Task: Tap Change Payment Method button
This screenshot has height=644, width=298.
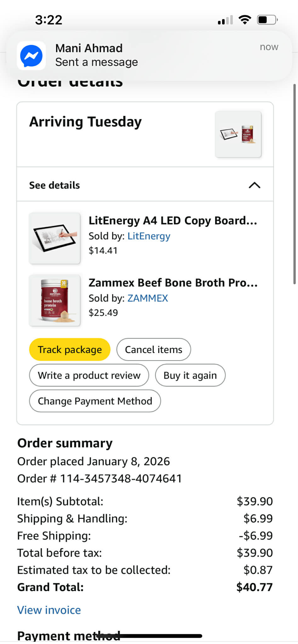Action: point(95,401)
